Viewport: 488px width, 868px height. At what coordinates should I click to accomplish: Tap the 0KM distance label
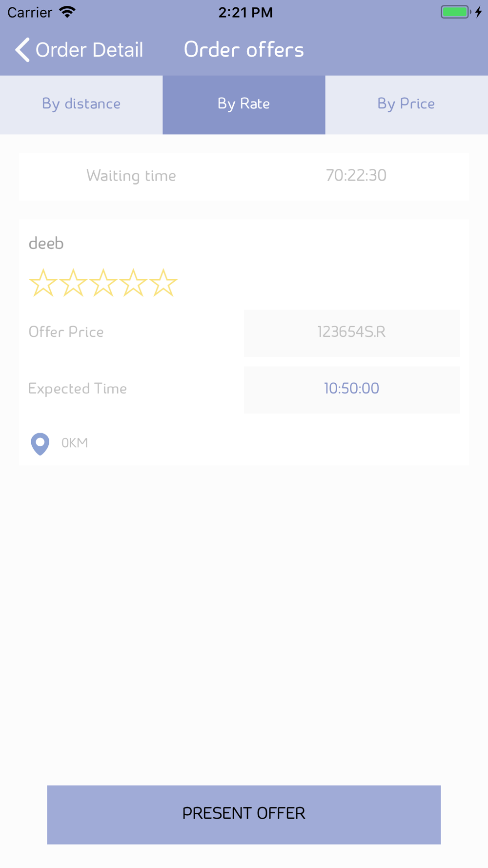75,443
